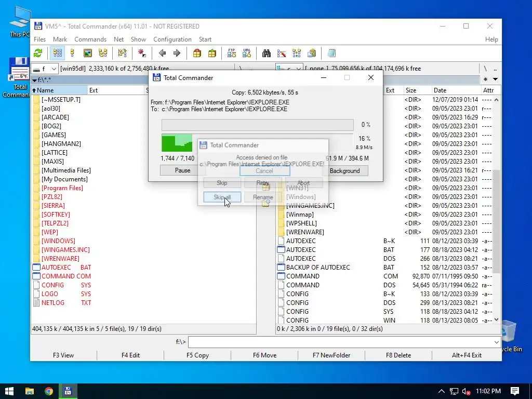Show hidden tray icons chevron
The image size is (532, 399).
click(442, 391)
